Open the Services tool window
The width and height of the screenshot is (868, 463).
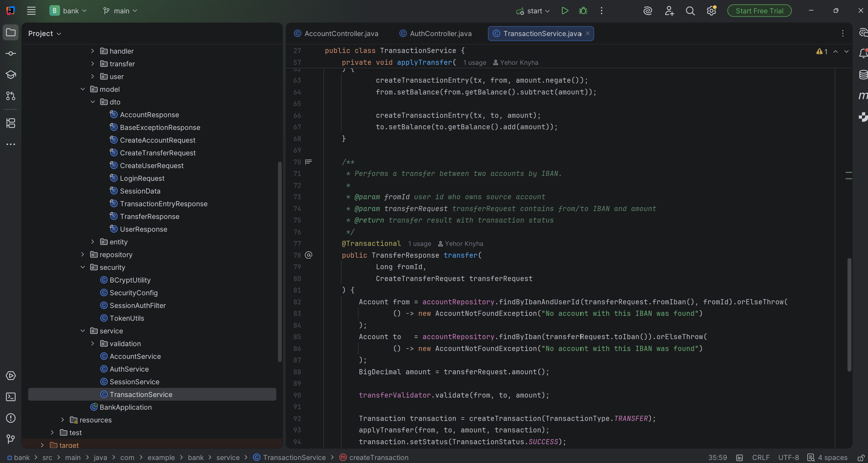(x=11, y=375)
